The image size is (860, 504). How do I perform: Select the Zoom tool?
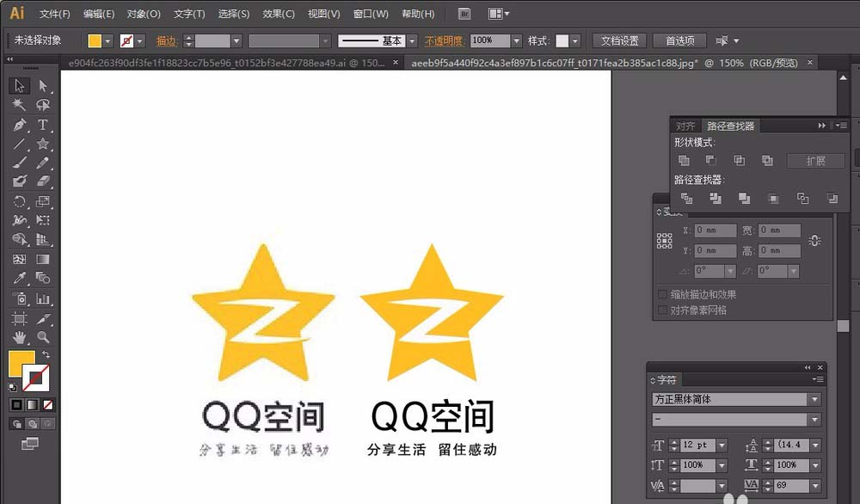(x=43, y=337)
